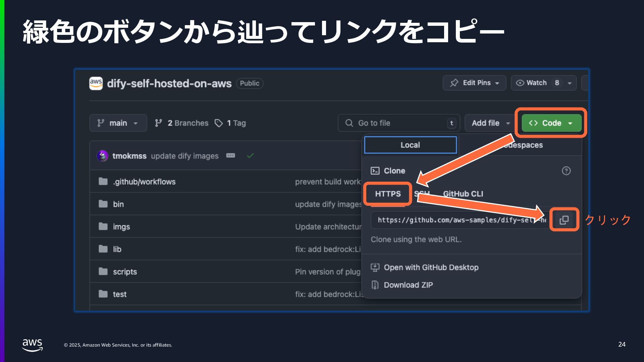Click the AWS repository avatar icon
Image resolution: width=644 pixels, height=362 pixels.
click(96, 83)
